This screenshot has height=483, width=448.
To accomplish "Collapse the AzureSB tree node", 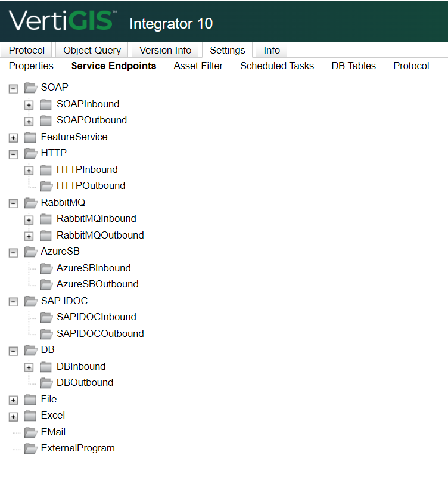I will coord(13,253).
